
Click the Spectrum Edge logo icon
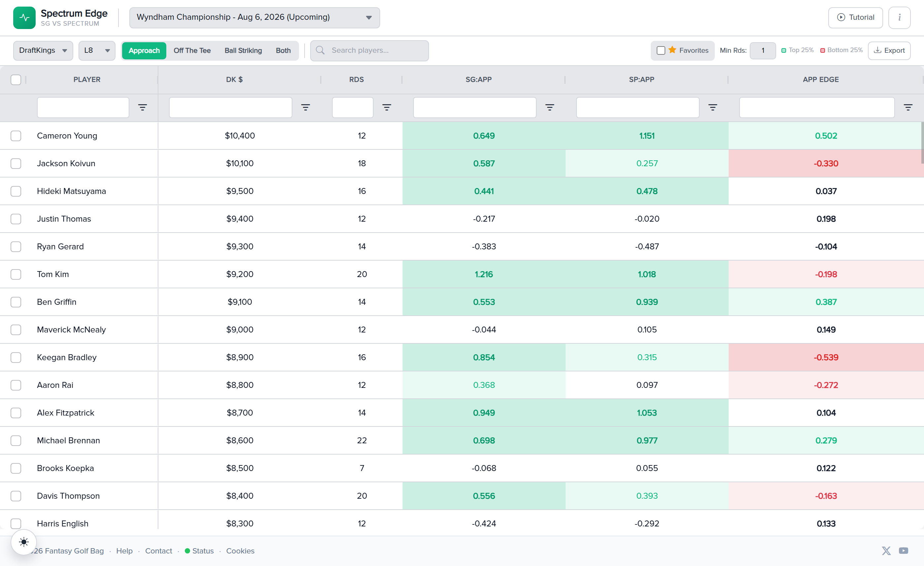point(24,17)
